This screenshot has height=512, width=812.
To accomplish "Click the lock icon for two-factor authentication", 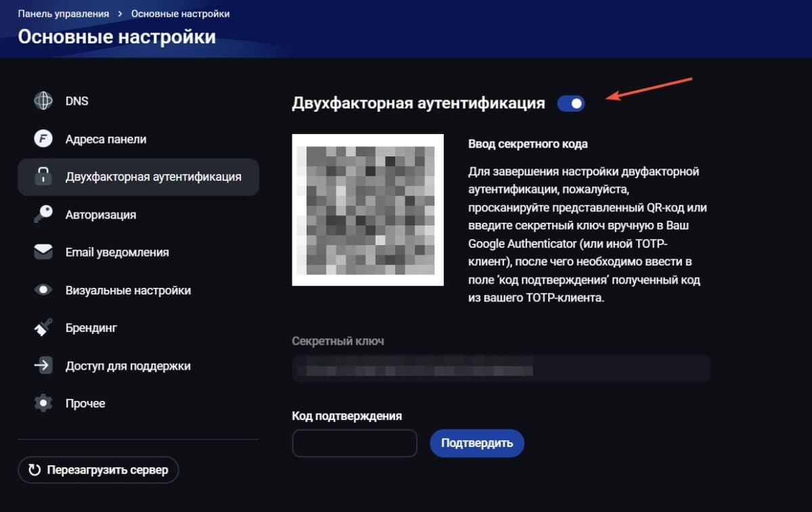I will coord(43,176).
